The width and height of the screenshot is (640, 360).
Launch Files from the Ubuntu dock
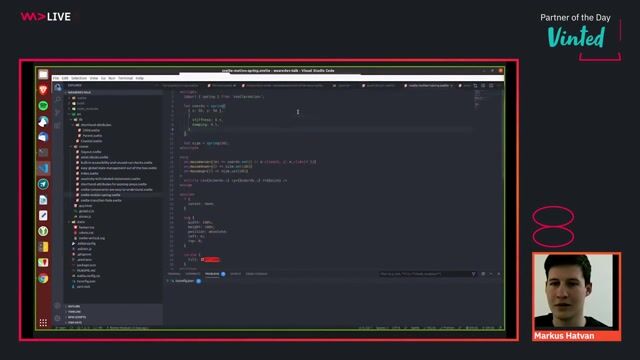click(43, 74)
